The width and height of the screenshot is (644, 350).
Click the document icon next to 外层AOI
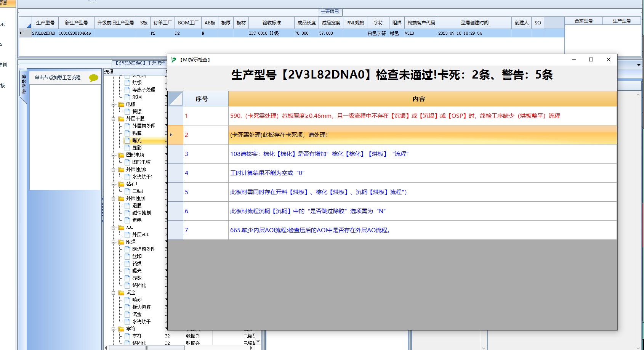pos(127,234)
